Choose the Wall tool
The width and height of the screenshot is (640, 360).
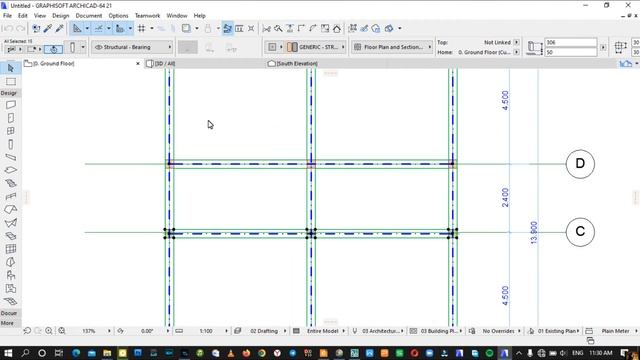[11, 105]
